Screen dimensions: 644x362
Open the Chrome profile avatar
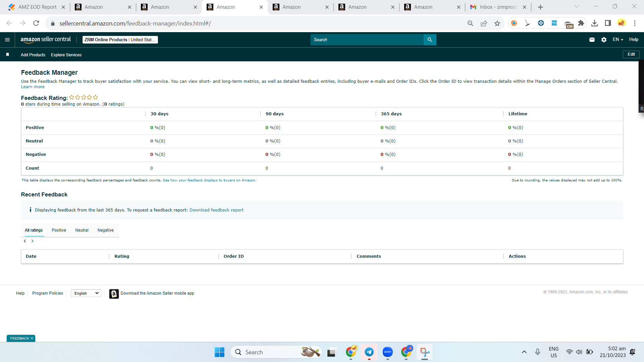coord(621,23)
